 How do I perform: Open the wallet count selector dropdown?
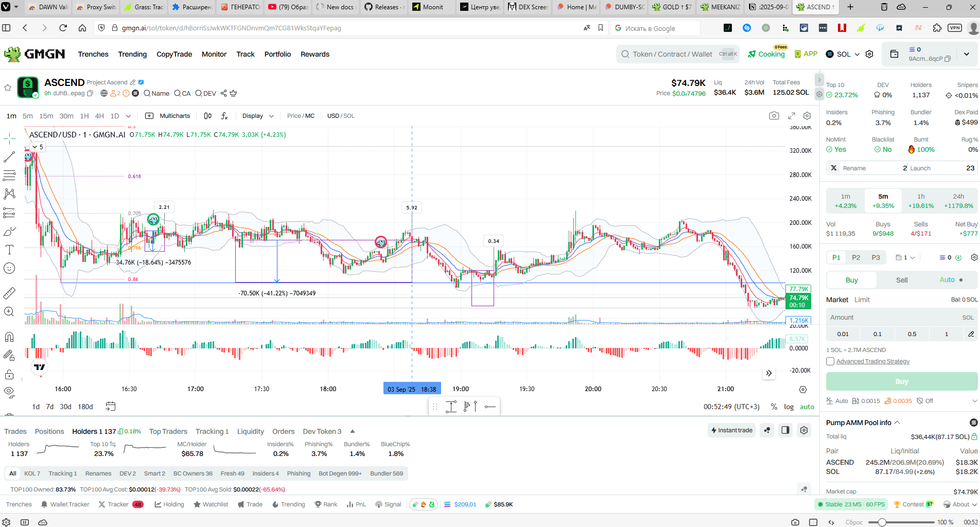(x=905, y=257)
